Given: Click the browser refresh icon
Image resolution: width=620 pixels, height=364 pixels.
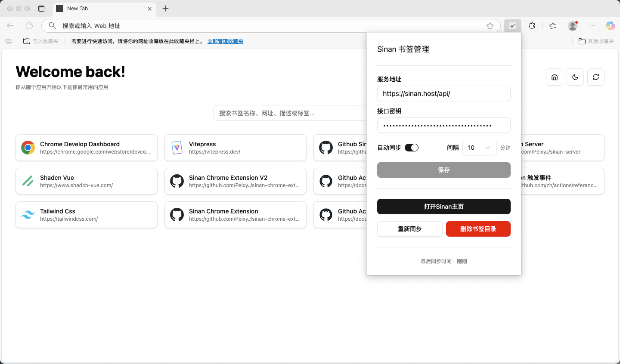Looking at the screenshot, I should coord(29,26).
